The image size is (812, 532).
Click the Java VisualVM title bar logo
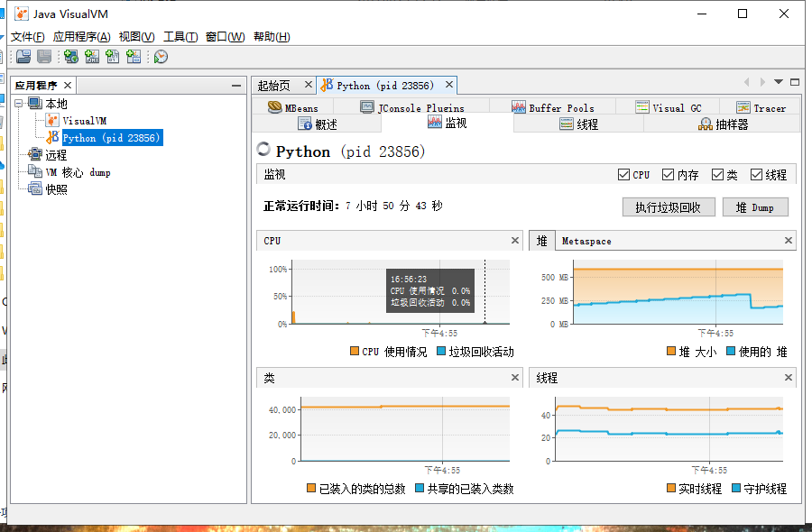[x=22, y=14]
